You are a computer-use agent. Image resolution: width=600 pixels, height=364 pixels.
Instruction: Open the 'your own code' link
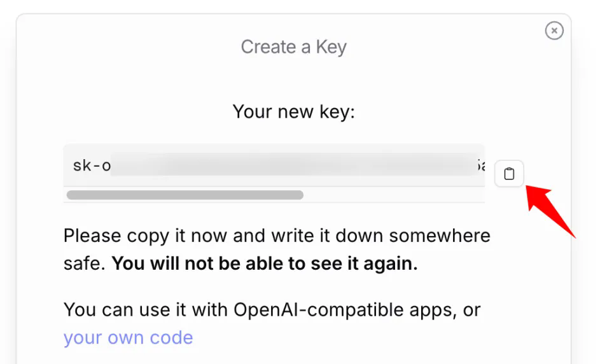(128, 337)
